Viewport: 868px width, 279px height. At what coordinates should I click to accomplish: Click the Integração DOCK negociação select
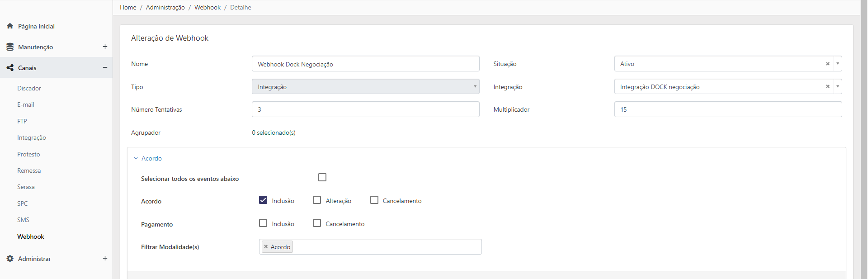[x=728, y=86]
